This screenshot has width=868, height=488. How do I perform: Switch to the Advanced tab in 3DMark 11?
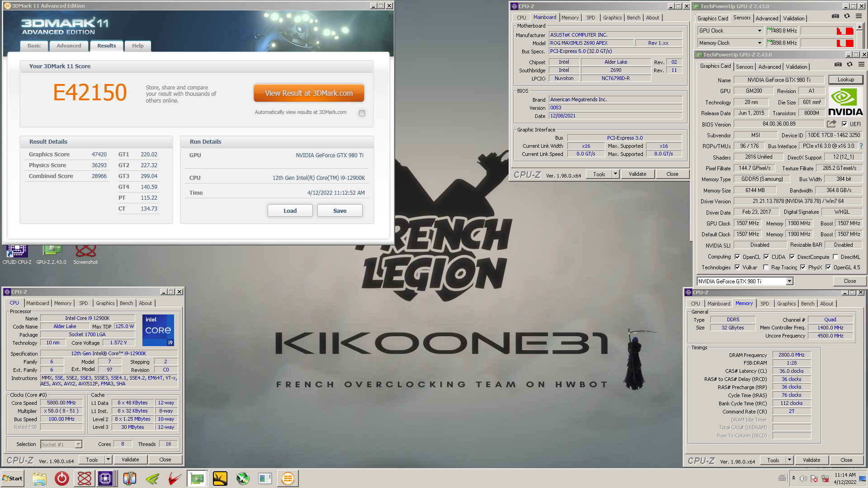69,46
